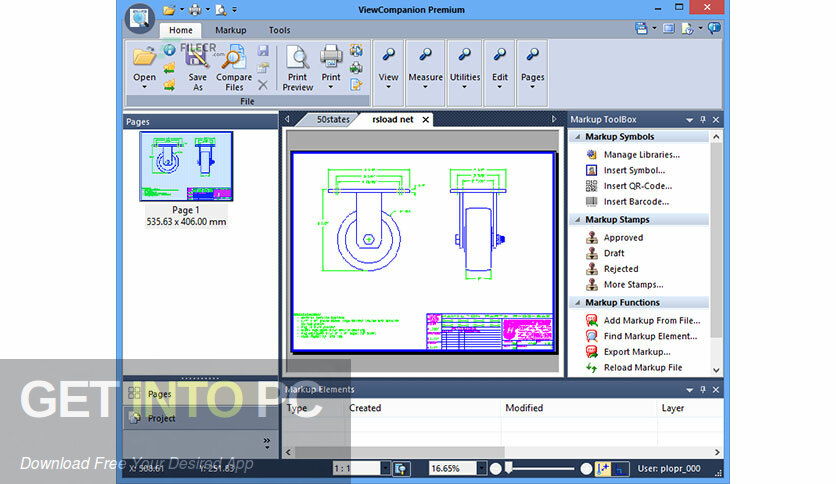Click the print region icon top right of Print
This screenshot has height=484, width=836.
(356, 51)
